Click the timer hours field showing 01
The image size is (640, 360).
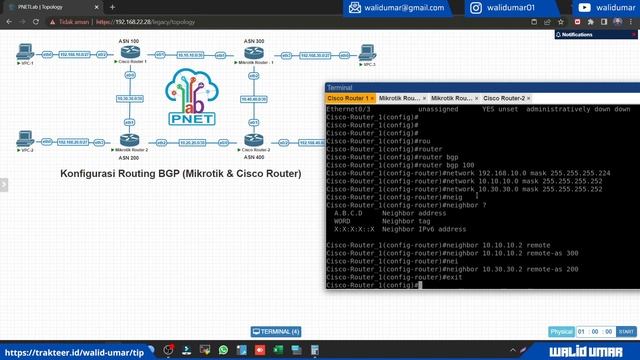coord(582,331)
